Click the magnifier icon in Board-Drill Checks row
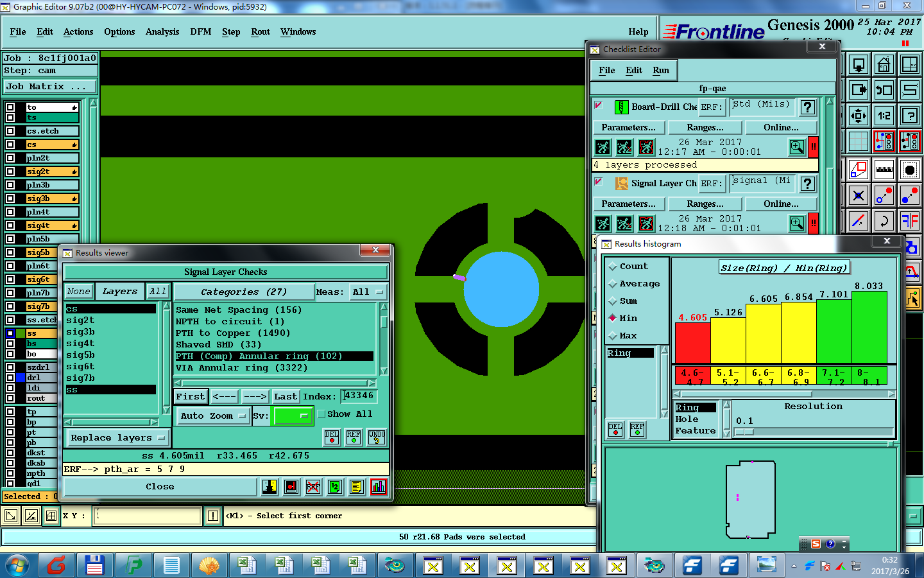Image resolution: width=924 pixels, height=578 pixels. [797, 147]
